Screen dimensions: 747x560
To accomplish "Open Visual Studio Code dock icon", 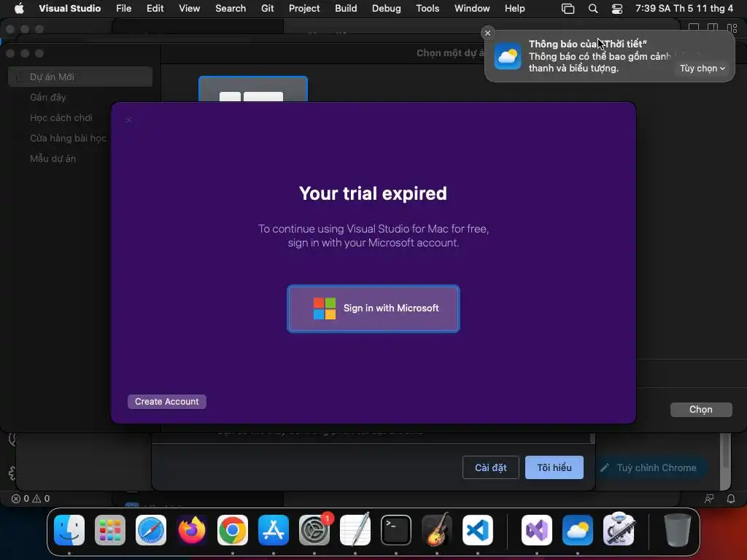I will (x=477, y=530).
